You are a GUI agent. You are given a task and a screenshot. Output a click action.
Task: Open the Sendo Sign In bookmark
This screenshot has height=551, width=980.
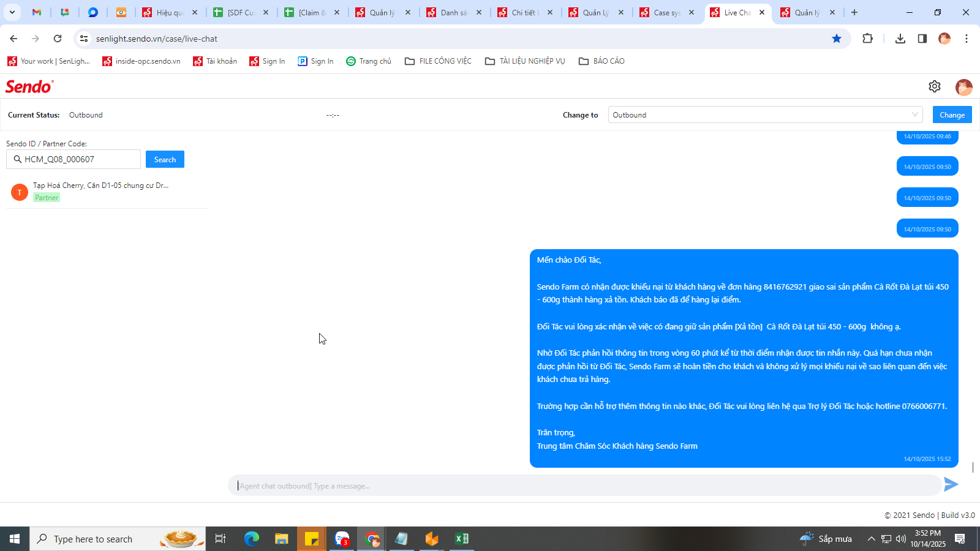(267, 61)
